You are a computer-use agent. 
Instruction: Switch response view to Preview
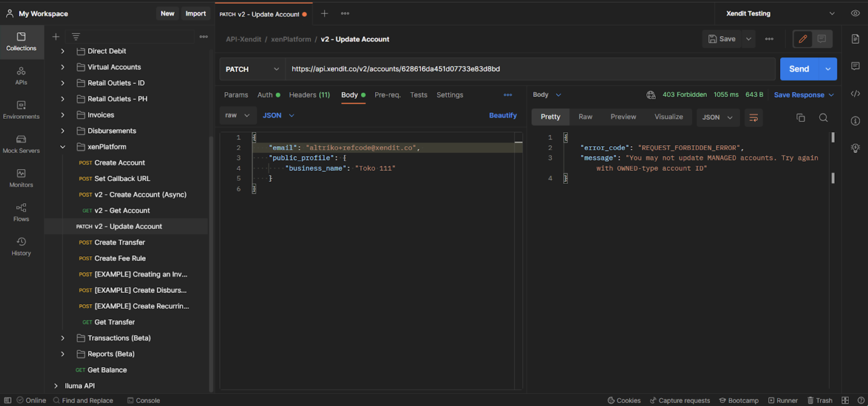pyautogui.click(x=623, y=117)
